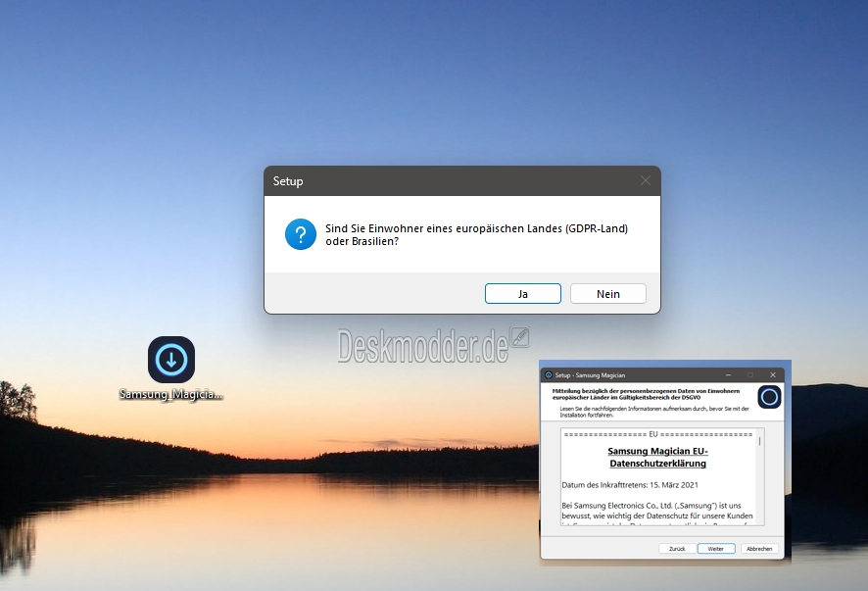Click the 'Mitteilung bezüglich der personenbezogenen Daten' heading
This screenshot has height=591, width=868.
(646, 394)
